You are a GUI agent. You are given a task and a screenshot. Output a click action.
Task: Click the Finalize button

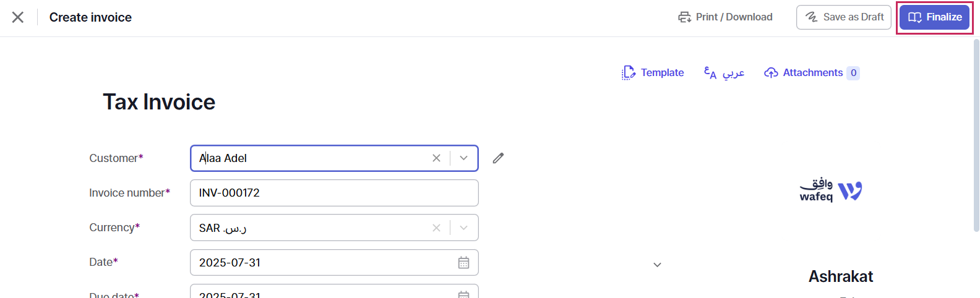pyautogui.click(x=935, y=17)
